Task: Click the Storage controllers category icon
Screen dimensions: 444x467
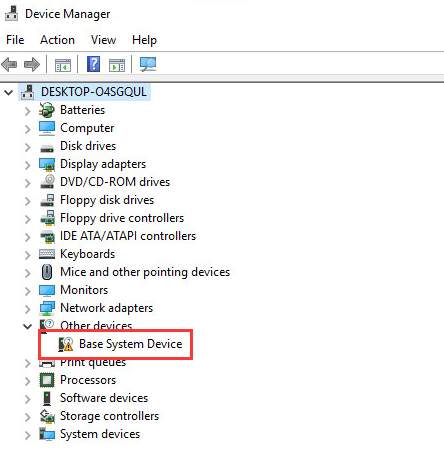Action: 47,416
